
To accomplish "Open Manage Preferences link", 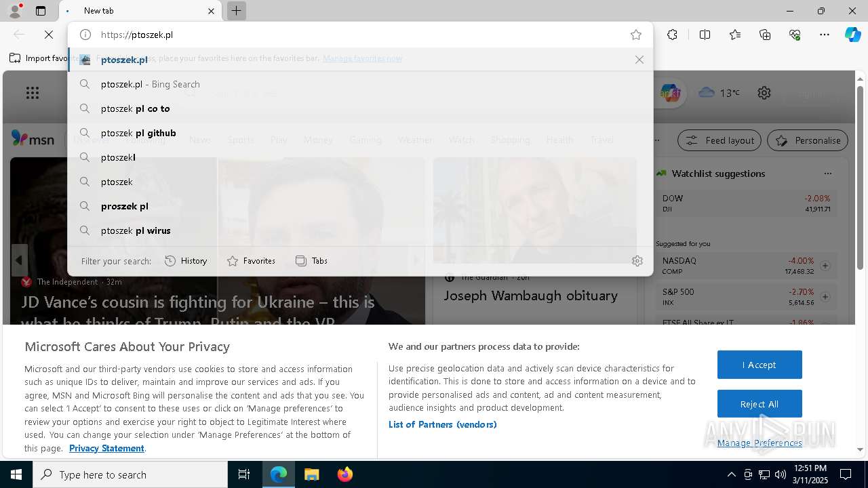I will [x=759, y=443].
